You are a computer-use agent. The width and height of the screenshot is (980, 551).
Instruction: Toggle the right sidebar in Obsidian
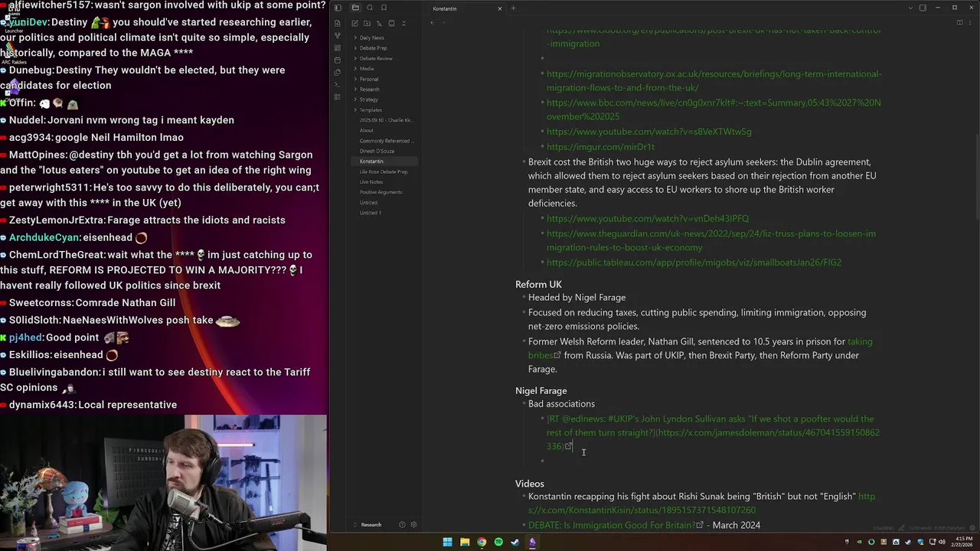coord(923,8)
